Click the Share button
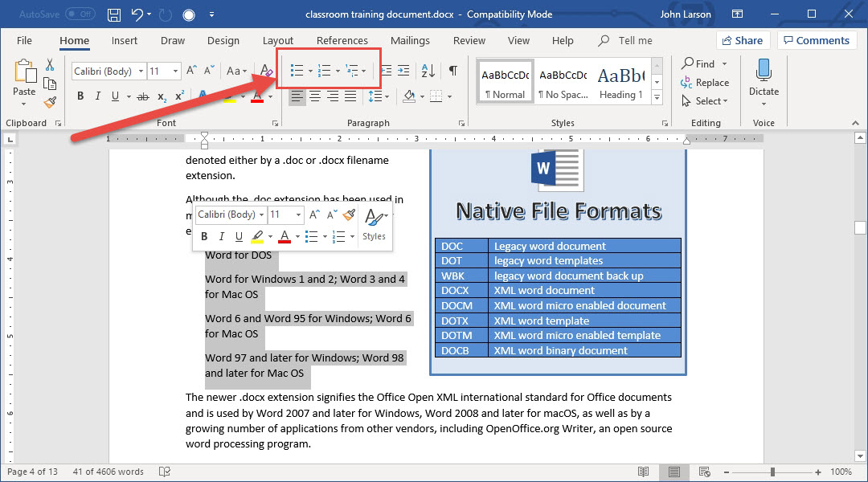 point(741,41)
